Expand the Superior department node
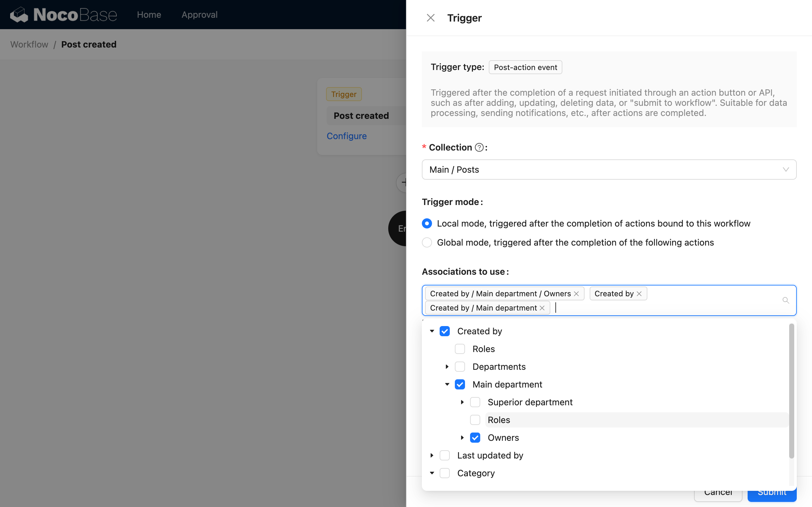The height and width of the screenshot is (507, 812). [462, 402]
